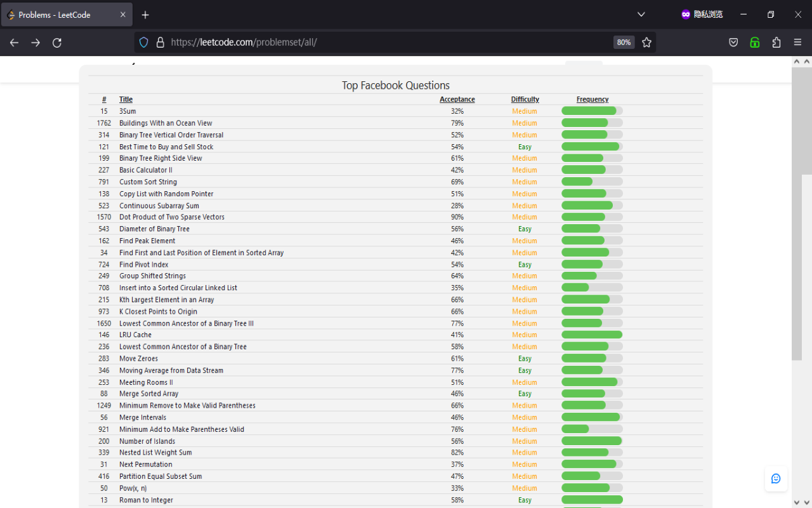Sort by Frequency column header
This screenshot has width=812, height=508.
coord(593,99)
